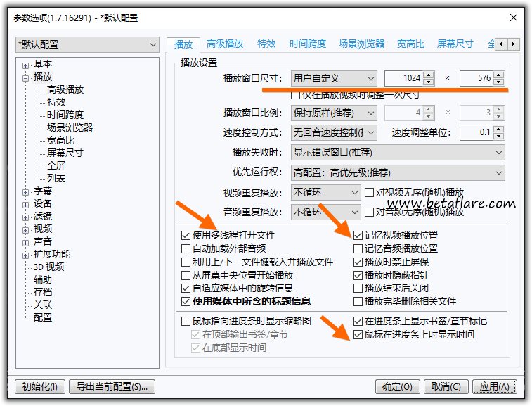Increase the speed adjustment unit value
The width and height of the screenshot is (532, 406).
click(498, 129)
